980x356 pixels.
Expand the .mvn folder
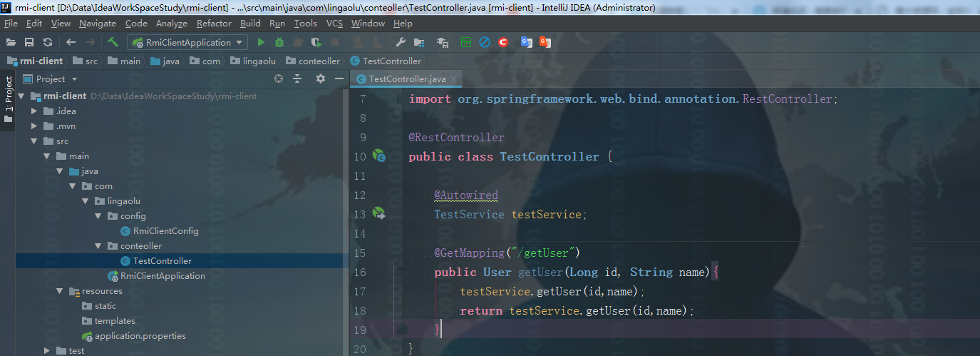pyautogui.click(x=34, y=126)
